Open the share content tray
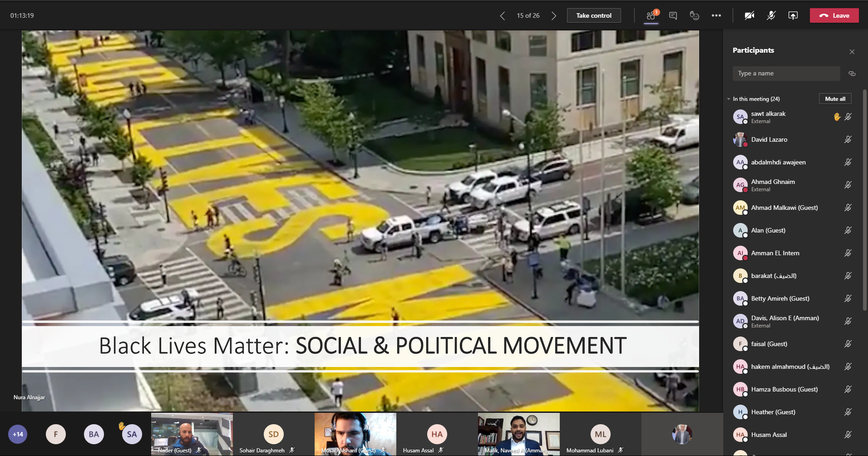The height and width of the screenshot is (456, 868). 793,15
